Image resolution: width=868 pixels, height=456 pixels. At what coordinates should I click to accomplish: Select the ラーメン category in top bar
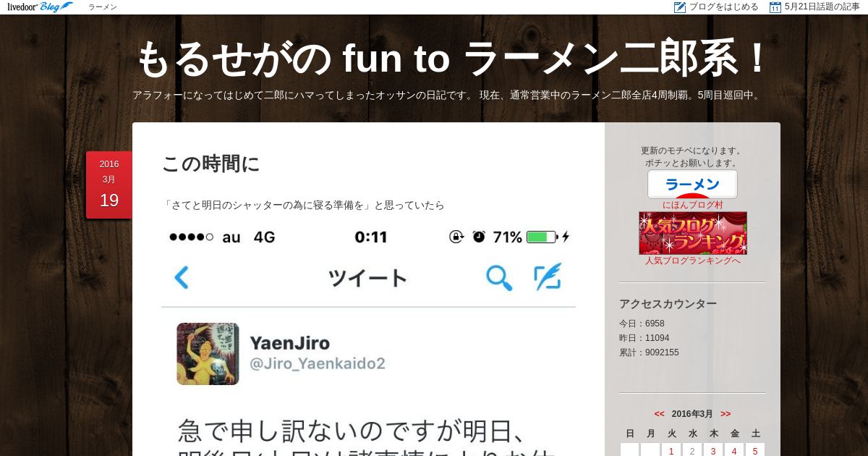click(103, 7)
